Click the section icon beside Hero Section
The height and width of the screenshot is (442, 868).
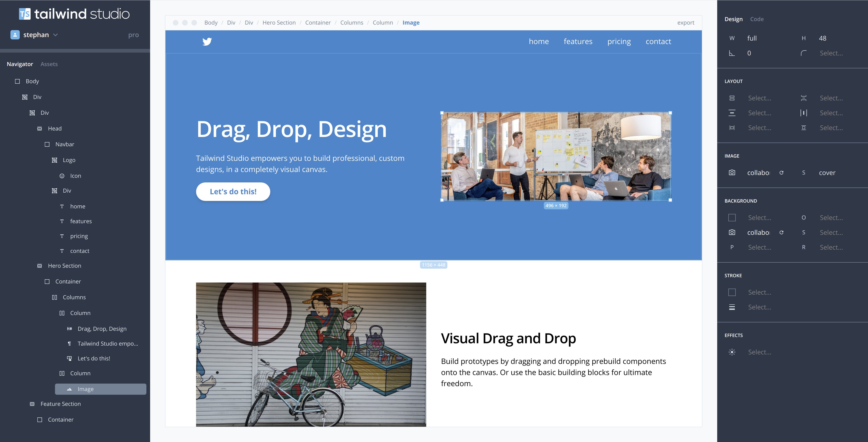(x=39, y=266)
